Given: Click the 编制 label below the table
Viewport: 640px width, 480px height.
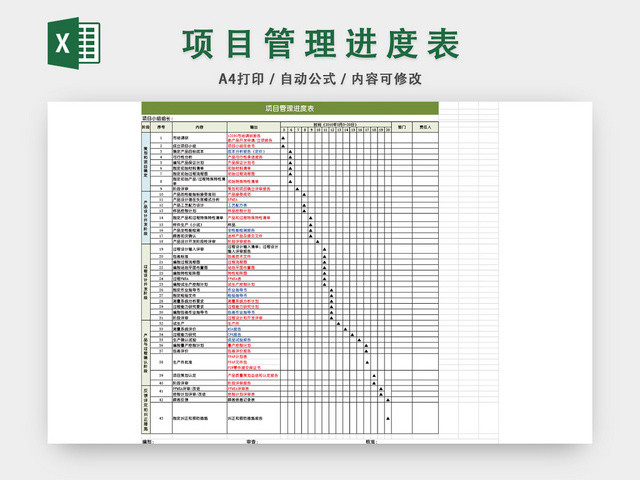Looking at the screenshot, I should point(148,442).
